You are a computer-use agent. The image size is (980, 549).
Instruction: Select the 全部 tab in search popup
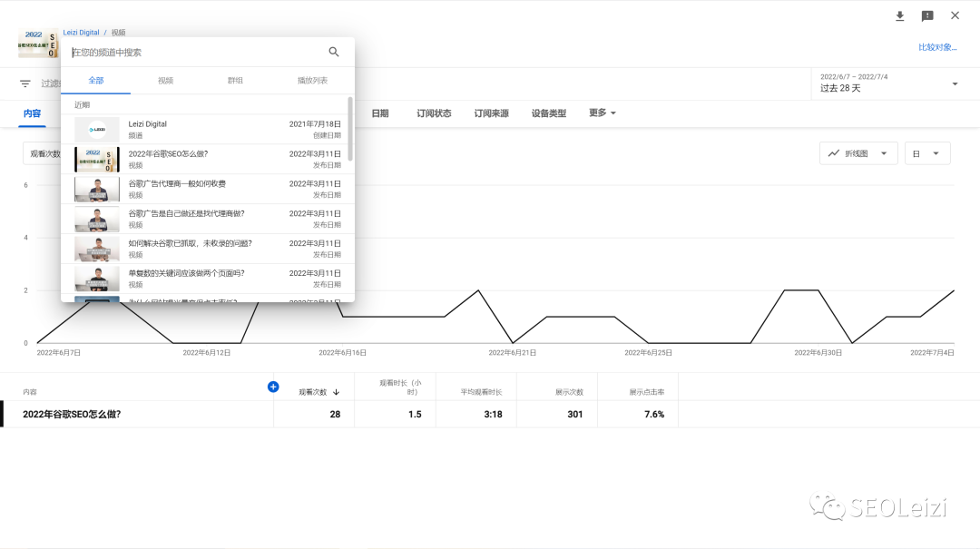(x=95, y=81)
